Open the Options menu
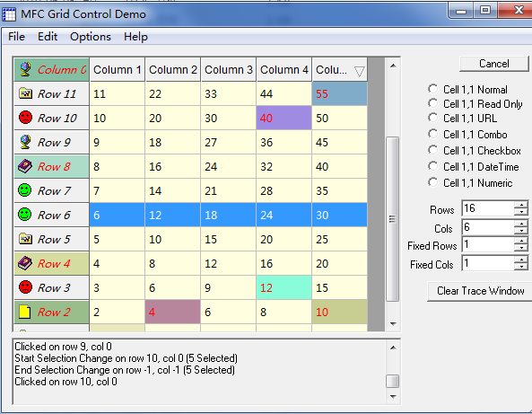Viewport: 532px width, 414px height. (x=91, y=37)
